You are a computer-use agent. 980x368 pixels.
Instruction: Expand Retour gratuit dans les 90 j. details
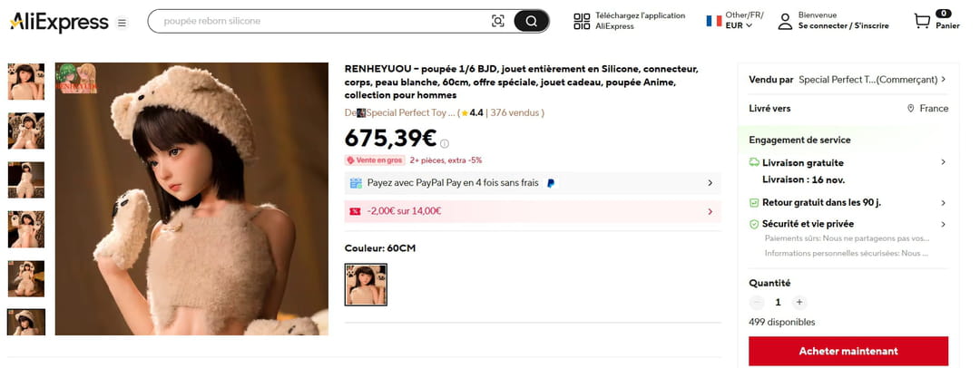tap(943, 203)
